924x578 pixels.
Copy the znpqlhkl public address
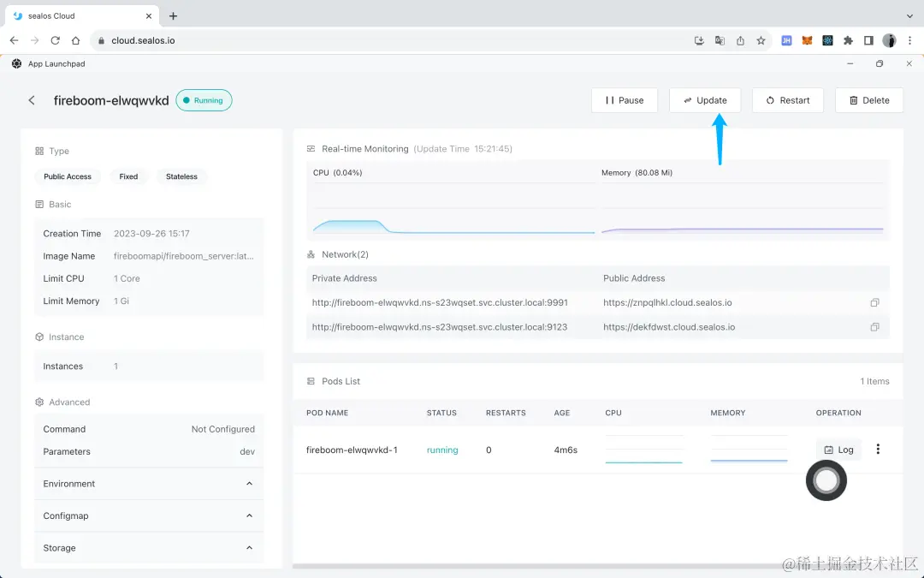(874, 302)
